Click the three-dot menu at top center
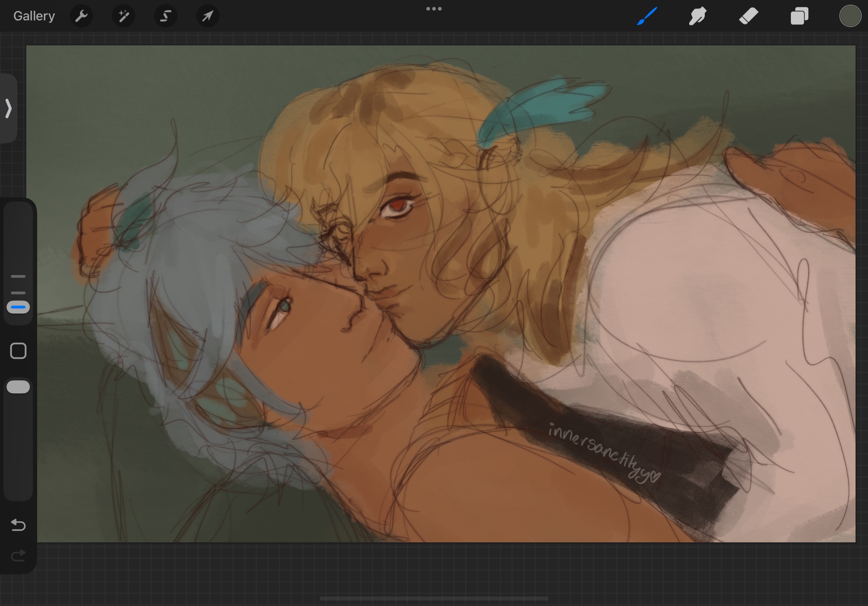This screenshot has width=868, height=606. (x=434, y=9)
